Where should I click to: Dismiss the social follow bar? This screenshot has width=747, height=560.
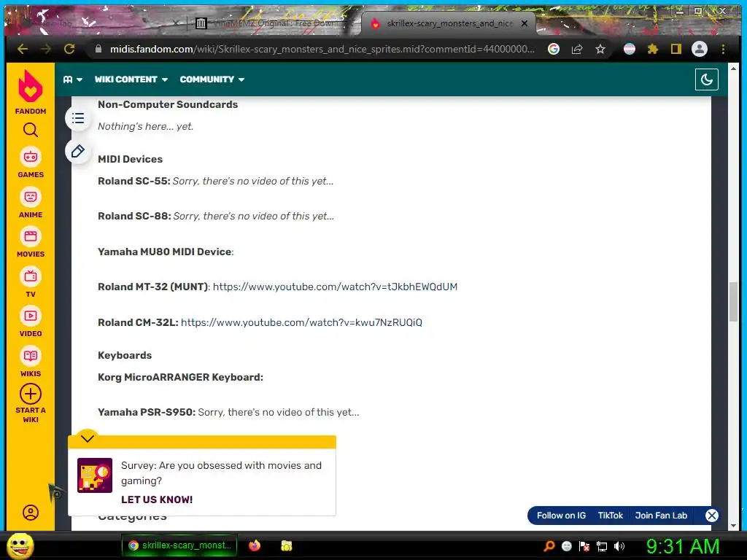pos(712,516)
